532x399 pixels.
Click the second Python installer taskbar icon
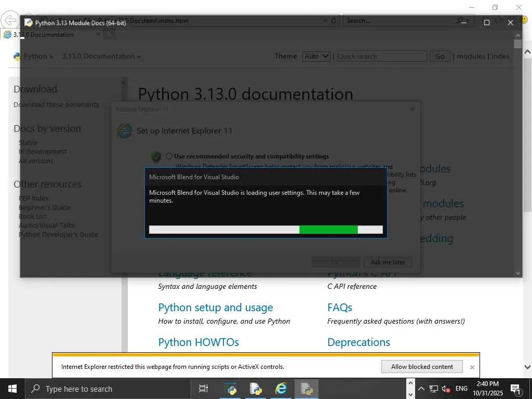[256, 389]
